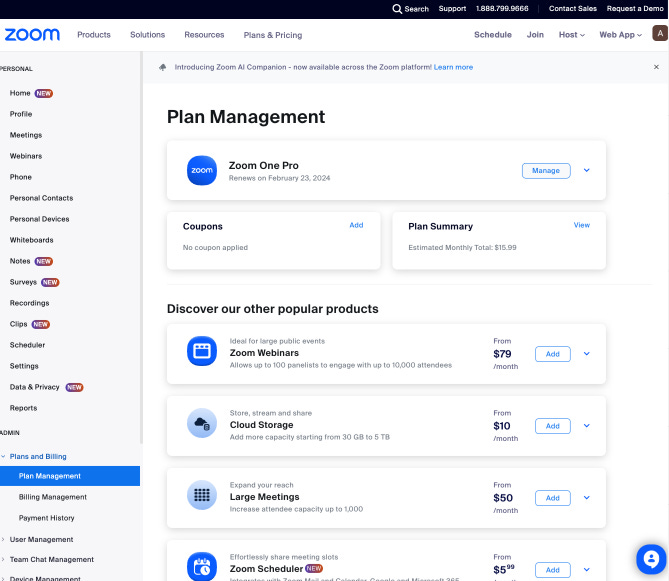Click the Search magnifier icon
This screenshot has width=669, height=581.
pyautogui.click(x=397, y=9)
